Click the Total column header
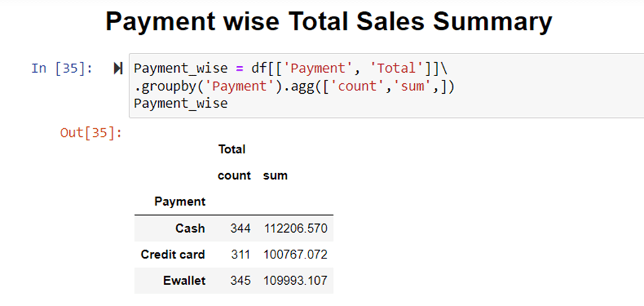The width and height of the screenshot is (644, 306). [232, 149]
